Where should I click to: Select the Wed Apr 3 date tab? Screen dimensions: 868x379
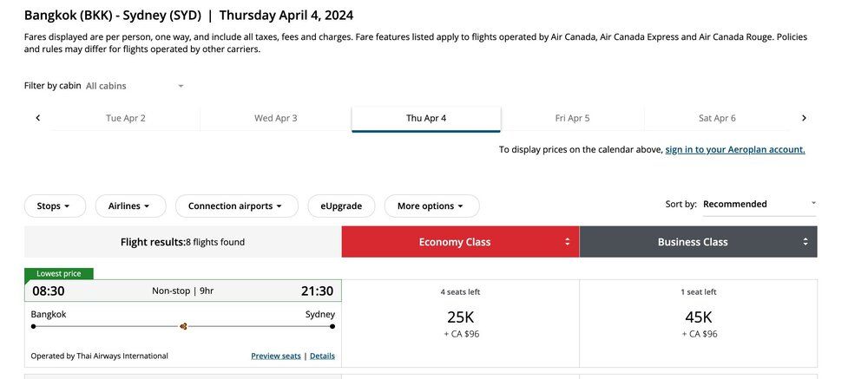pos(276,118)
